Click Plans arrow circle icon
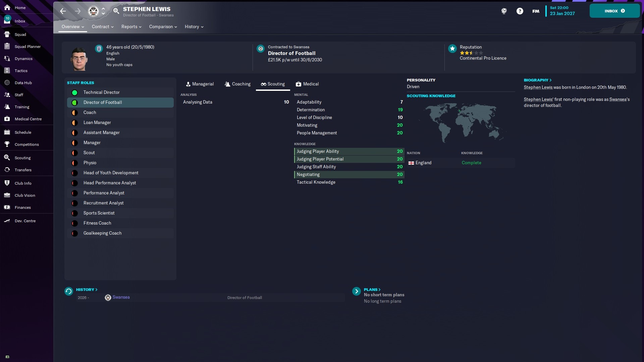The image size is (644, 362). [357, 291]
